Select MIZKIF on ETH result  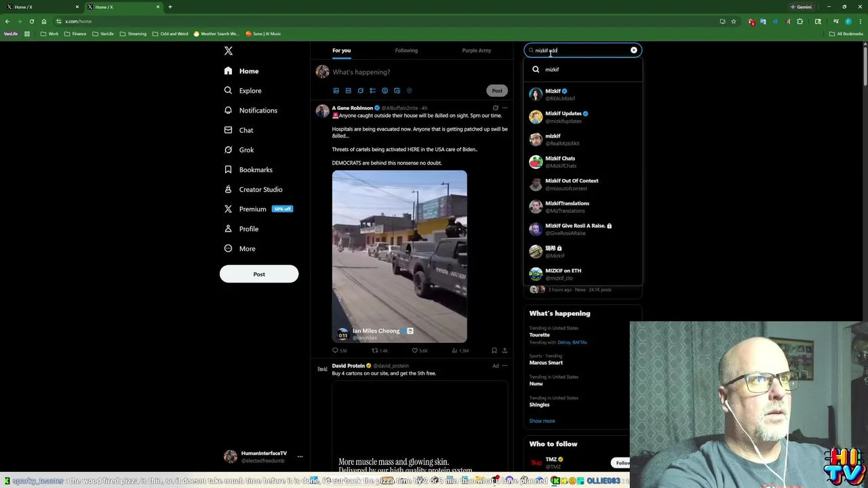pyautogui.click(x=583, y=274)
